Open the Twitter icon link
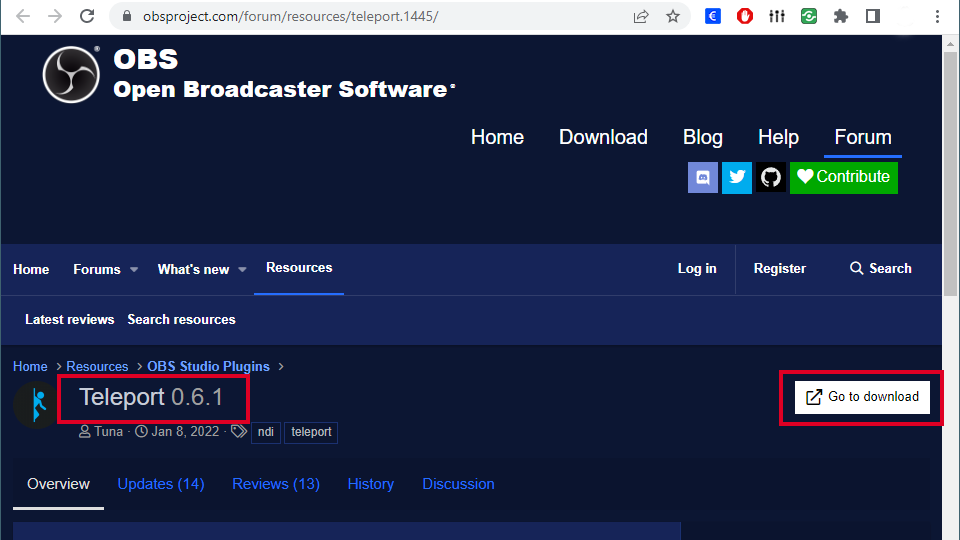960x540 pixels. [737, 178]
